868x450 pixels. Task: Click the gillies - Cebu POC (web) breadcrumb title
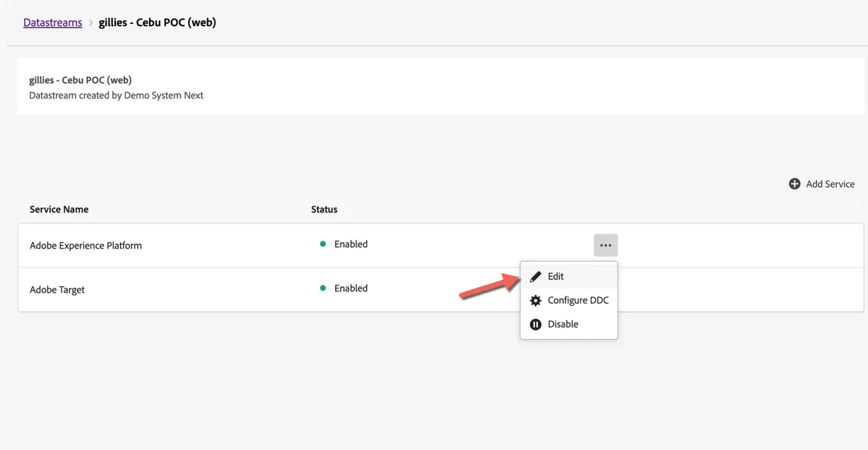157,22
